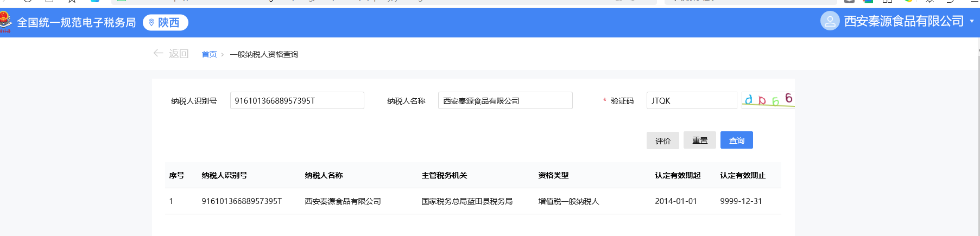Screen dimensions: 980x236
Task: Click the user avatar icon in header
Action: 830,21
